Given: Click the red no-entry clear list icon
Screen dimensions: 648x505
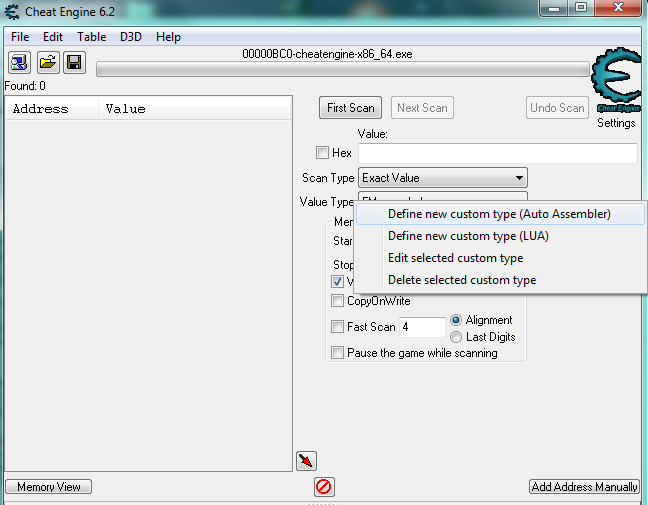Looking at the screenshot, I should pos(324,487).
